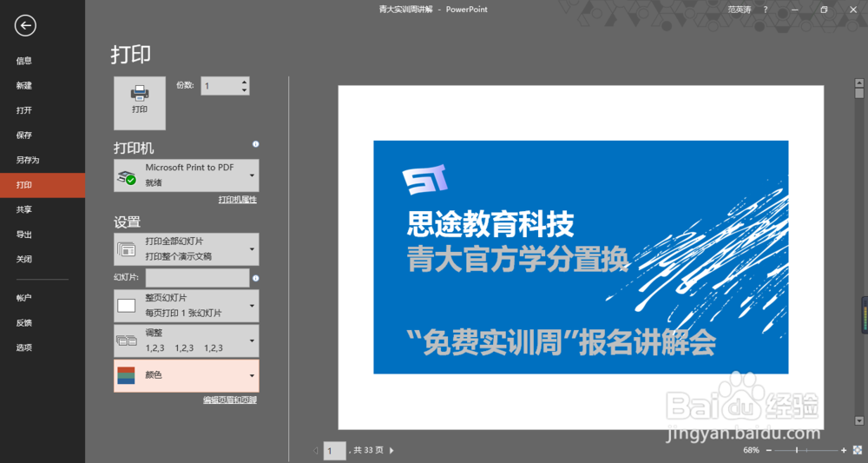Click the slide print preview thumbnail
Viewport: 868px width, 463px height.
[x=581, y=257]
